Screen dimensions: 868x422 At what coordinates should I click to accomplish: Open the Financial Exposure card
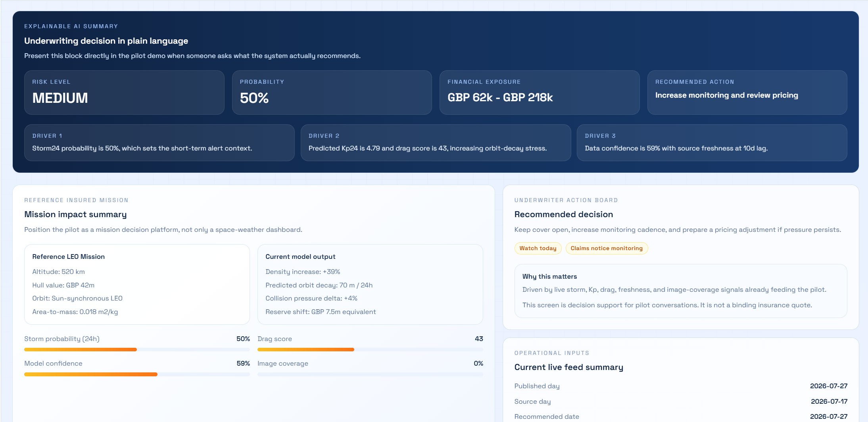(540, 92)
